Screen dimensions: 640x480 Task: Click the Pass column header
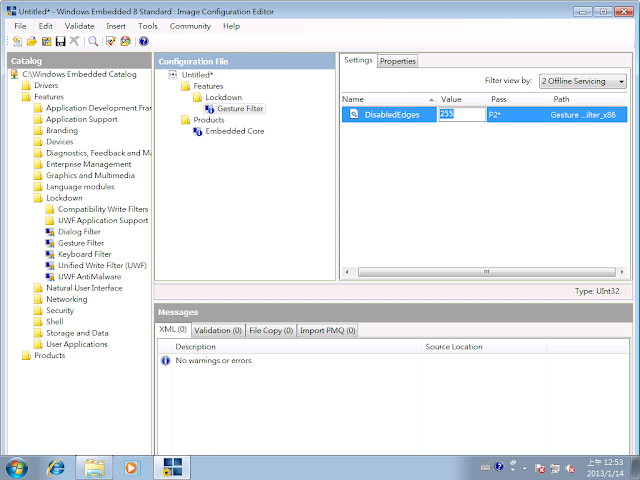tap(518, 99)
